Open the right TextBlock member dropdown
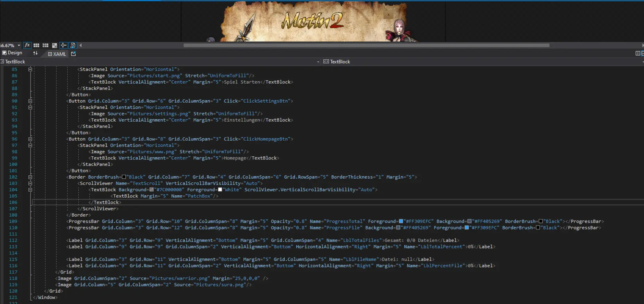The width and height of the screenshot is (644, 304). point(643,62)
